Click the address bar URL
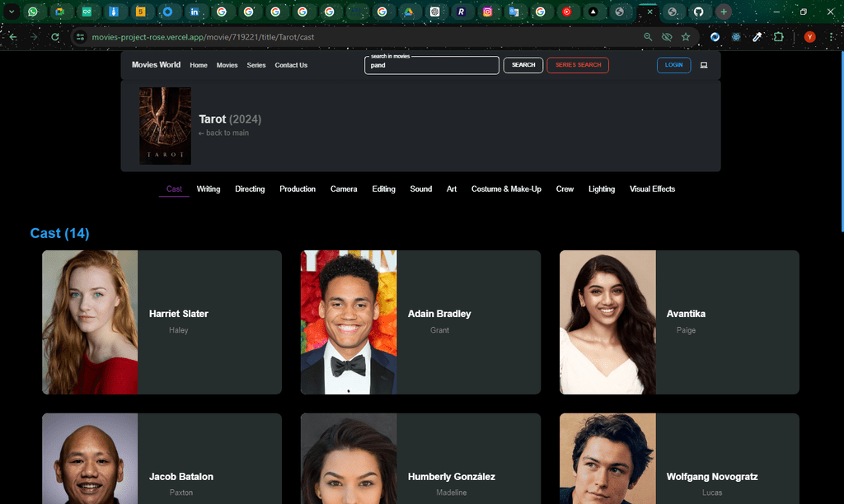 pos(203,37)
